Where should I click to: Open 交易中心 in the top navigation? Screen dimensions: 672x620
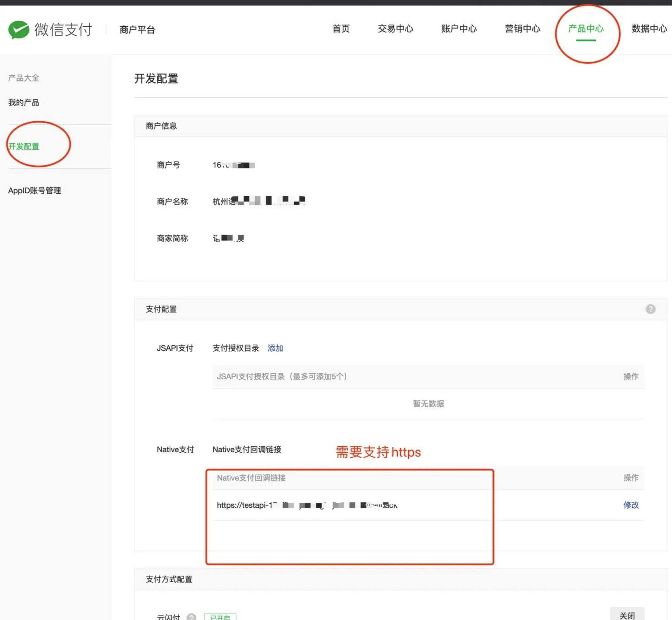point(395,29)
